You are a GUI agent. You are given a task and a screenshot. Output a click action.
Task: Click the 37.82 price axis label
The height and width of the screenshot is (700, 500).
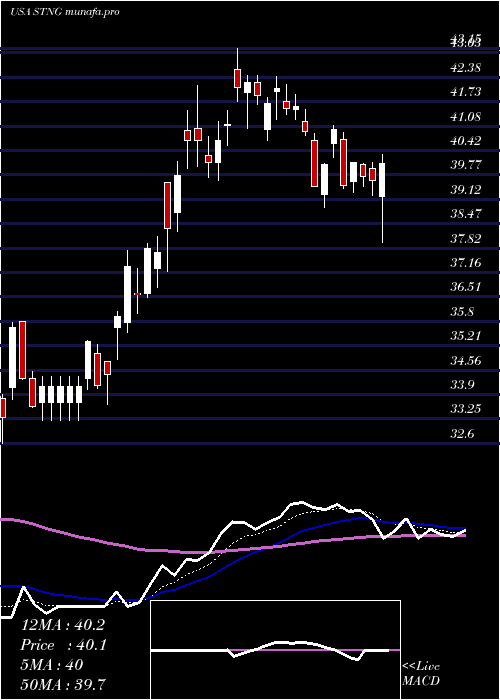tap(466, 238)
